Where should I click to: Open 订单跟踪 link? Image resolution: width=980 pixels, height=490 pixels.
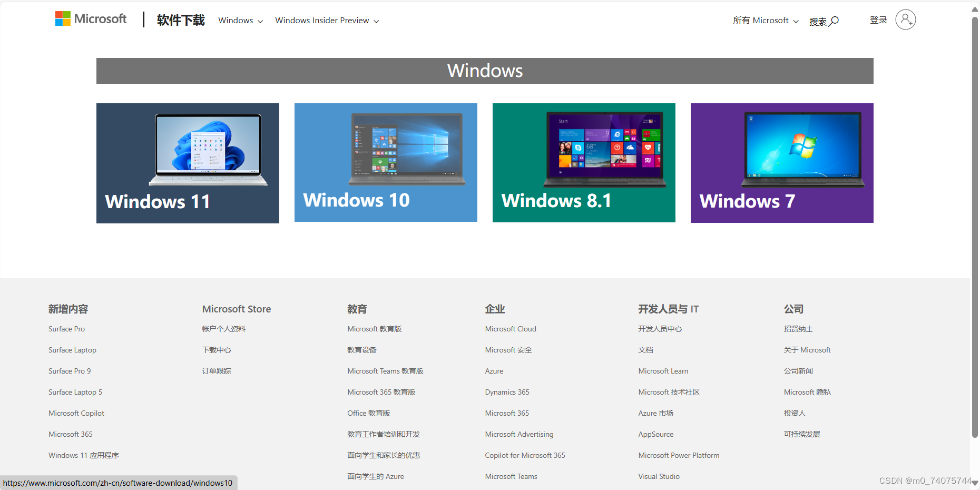217,371
